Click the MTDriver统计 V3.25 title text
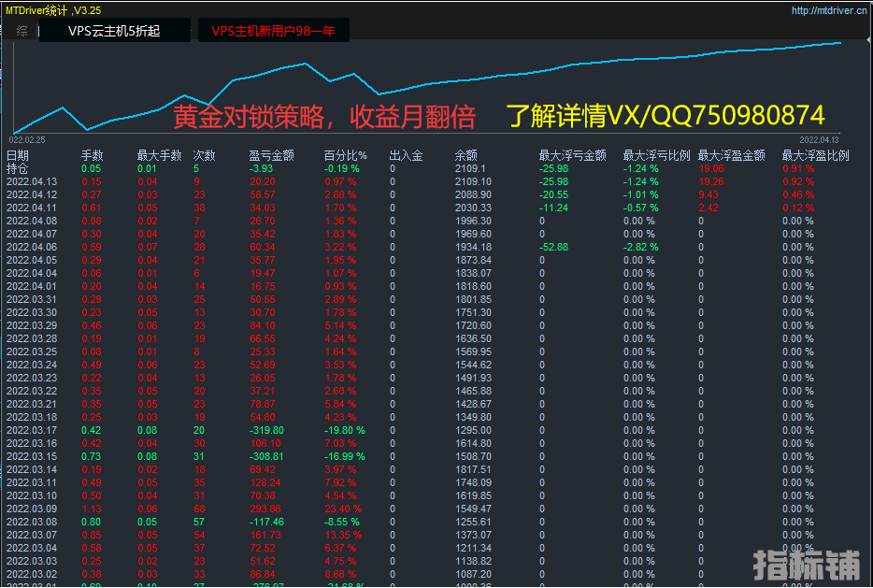The width and height of the screenshot is (873, 588). tap(54, 10)
